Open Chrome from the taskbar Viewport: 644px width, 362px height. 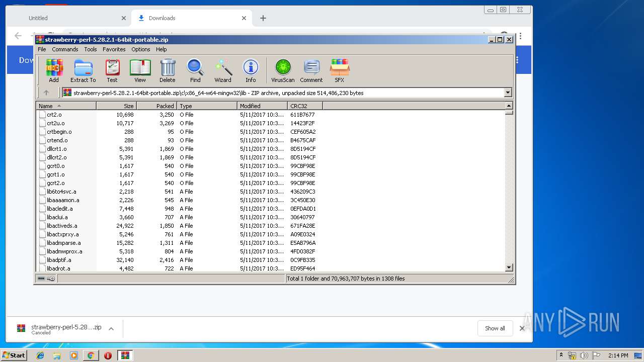91,355
